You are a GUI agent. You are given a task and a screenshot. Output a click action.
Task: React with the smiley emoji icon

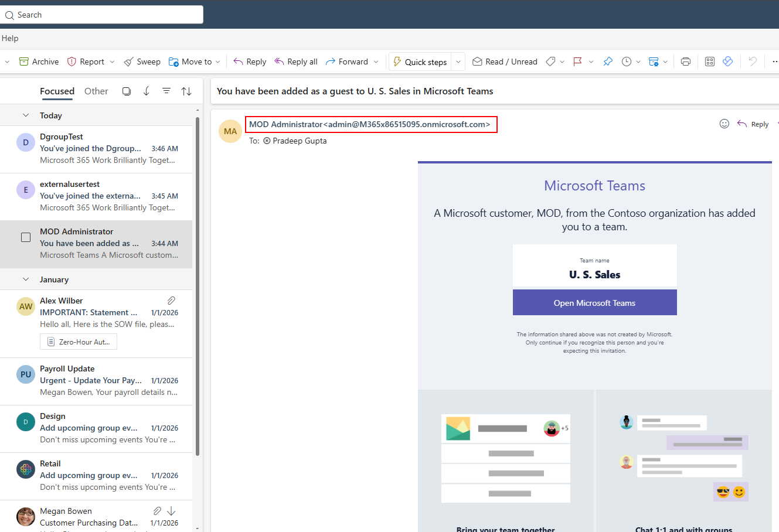coord(724,124)
